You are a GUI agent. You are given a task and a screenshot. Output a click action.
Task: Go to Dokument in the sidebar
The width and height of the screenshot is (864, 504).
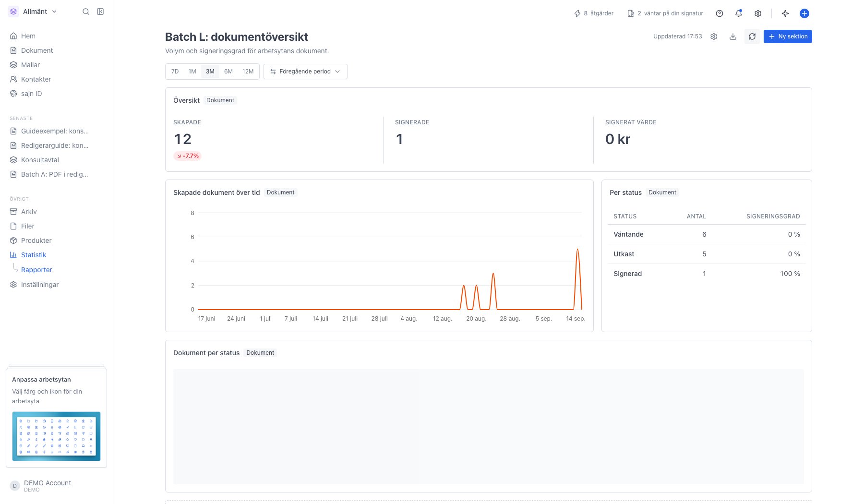(37, 50)
